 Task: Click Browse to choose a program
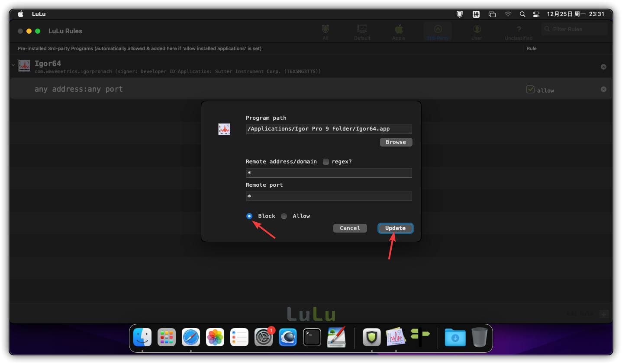[x=396, y=142]
